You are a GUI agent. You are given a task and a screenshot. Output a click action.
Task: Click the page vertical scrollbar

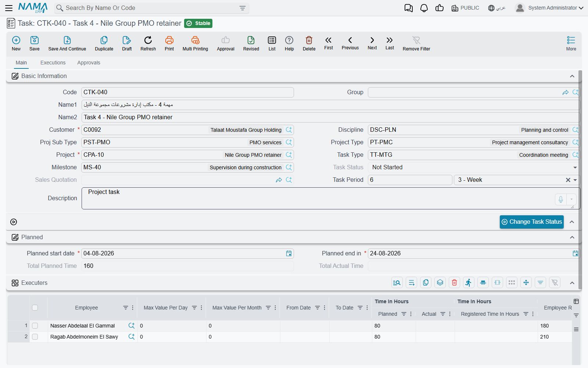coord(580,180)
